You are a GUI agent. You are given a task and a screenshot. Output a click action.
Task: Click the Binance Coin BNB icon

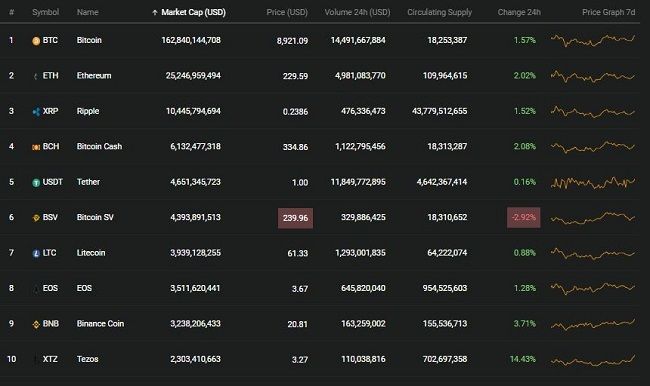[36, 324]
